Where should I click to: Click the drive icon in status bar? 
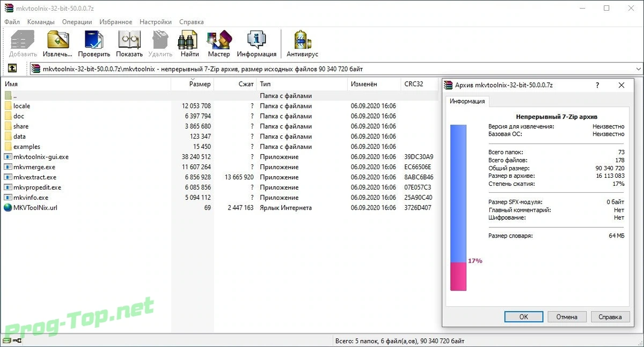(6, 341)
